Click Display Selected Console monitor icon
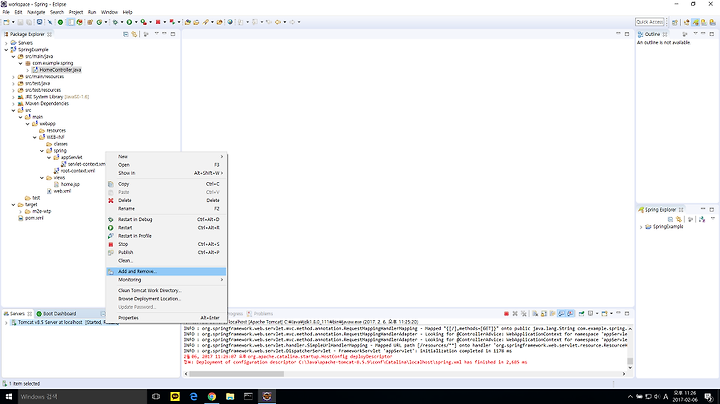720x404 pixels. (591, 314)
